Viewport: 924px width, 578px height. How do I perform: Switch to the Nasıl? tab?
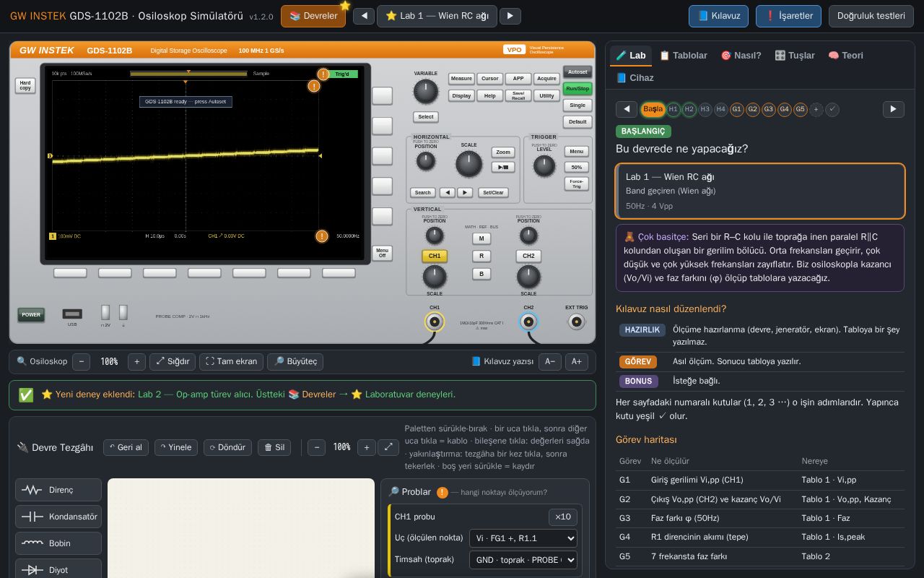pos(741,56)
